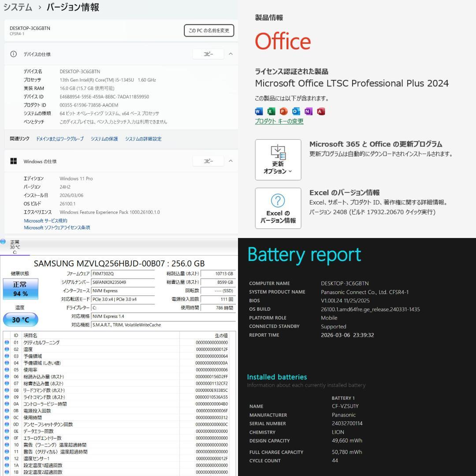Click the Installed batteries heading
Viewport: 476px width, 476px height.
pos(277,377)
